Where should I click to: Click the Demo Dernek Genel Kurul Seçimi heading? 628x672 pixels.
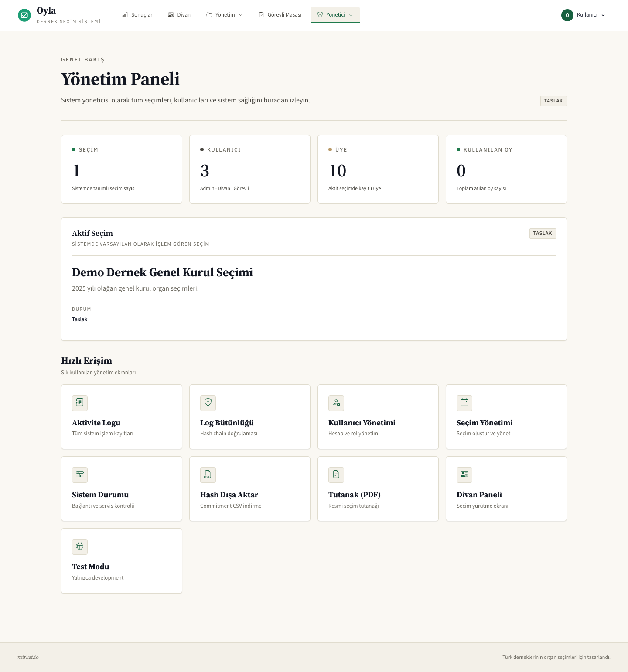pos(162,272)
